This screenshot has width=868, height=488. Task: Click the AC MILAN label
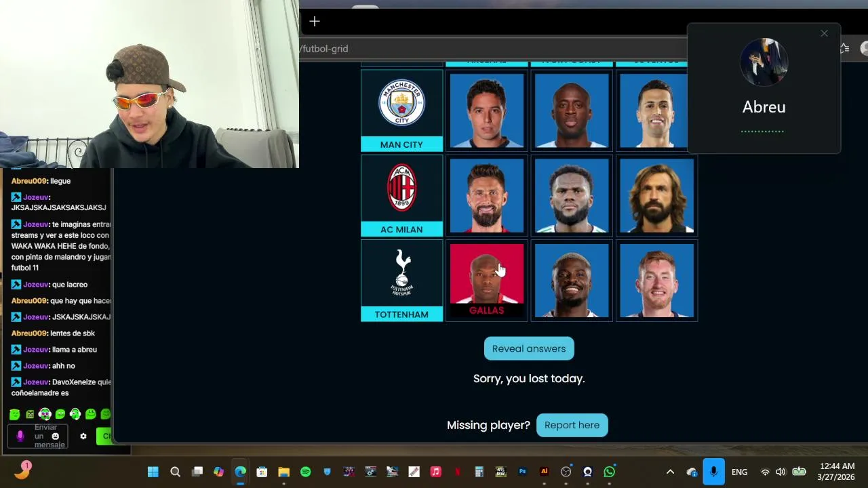401,229
